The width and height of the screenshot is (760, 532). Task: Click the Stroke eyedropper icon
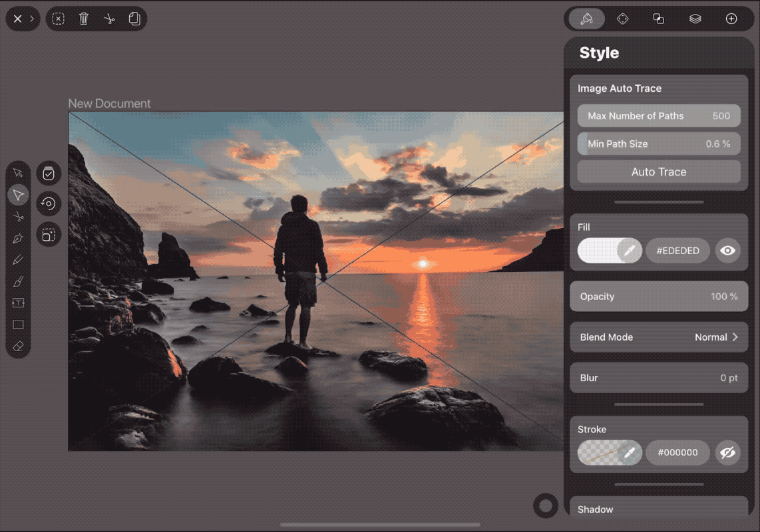point(630,453)
